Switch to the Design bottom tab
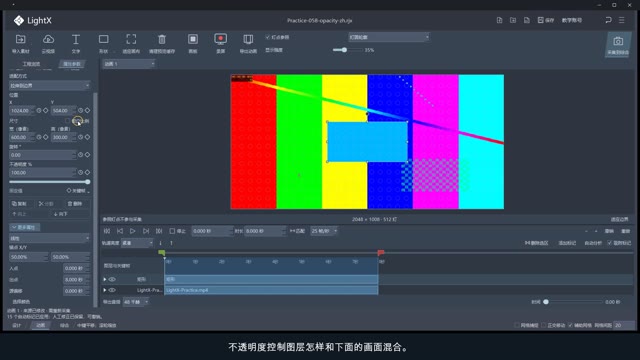Viewport: 640px width, 360px height. pyautogui.click(x=17, y=325)
